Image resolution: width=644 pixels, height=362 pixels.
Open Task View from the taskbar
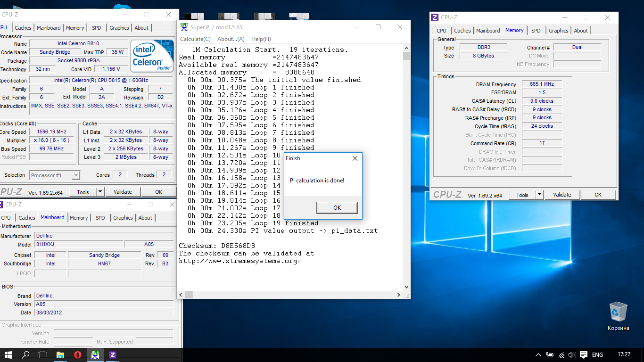(x=42, y=354)
